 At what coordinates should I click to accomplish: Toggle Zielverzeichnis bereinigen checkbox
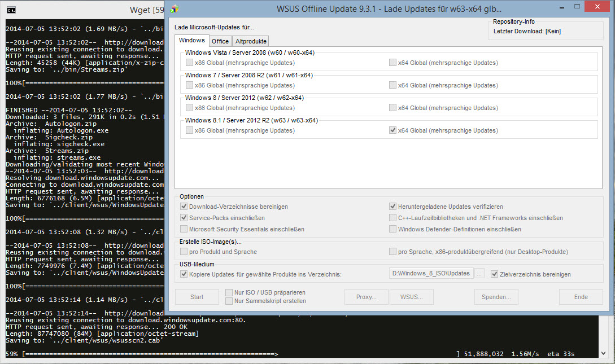494,274
